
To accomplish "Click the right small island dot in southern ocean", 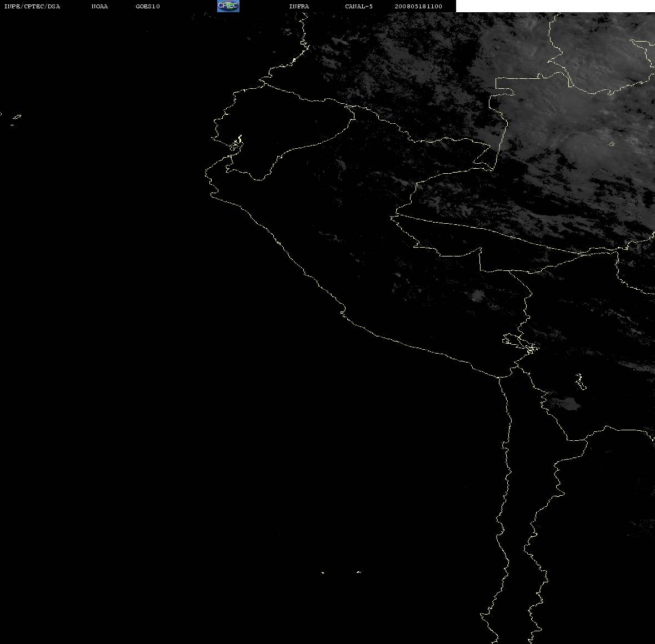I will pyautogui.click(x=359, y=572).
